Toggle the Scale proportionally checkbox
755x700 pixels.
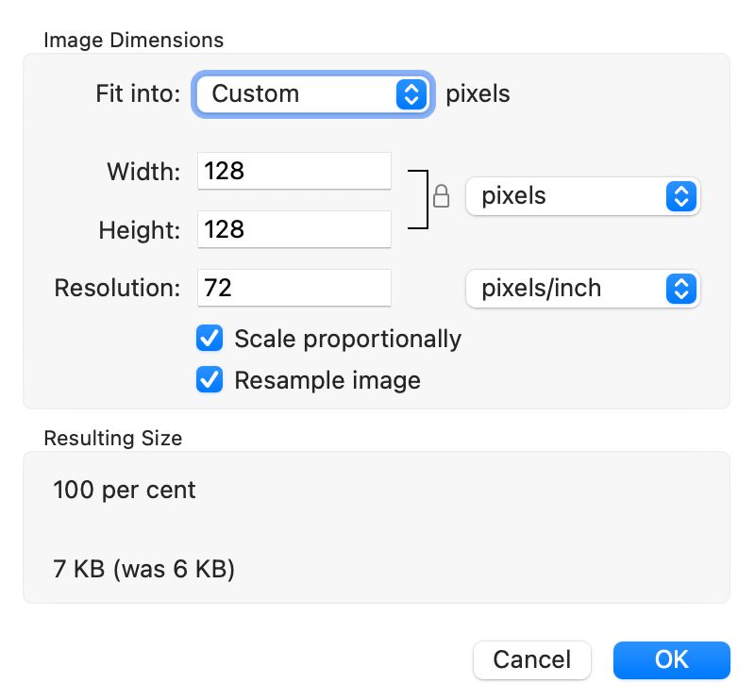pos(209,339)
